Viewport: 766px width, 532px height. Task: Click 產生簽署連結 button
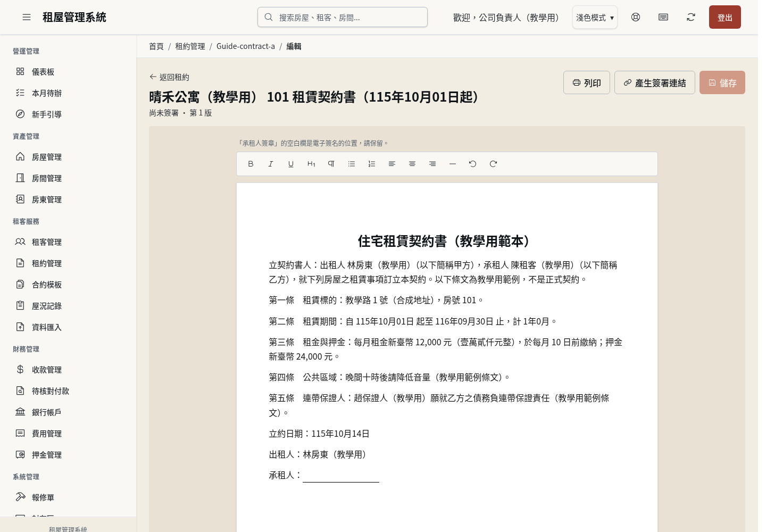(655, 82)
